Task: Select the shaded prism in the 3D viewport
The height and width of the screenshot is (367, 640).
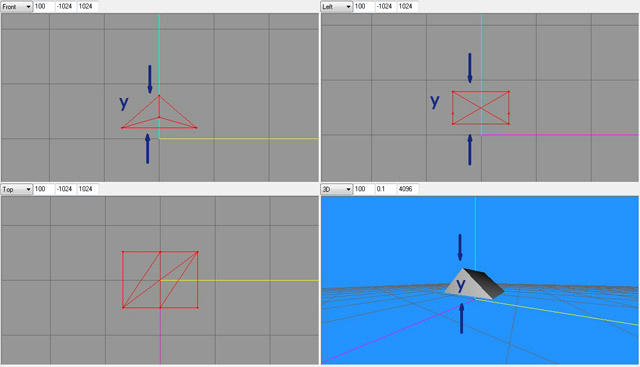Action: (473, 283)
